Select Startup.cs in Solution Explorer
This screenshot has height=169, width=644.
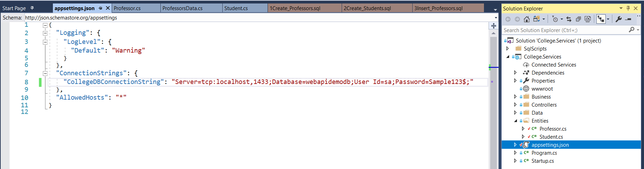(x=542, y=161)
